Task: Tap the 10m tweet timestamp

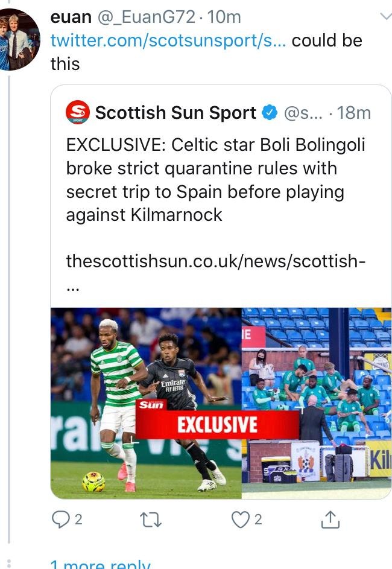Action: (x=224, y=17)
